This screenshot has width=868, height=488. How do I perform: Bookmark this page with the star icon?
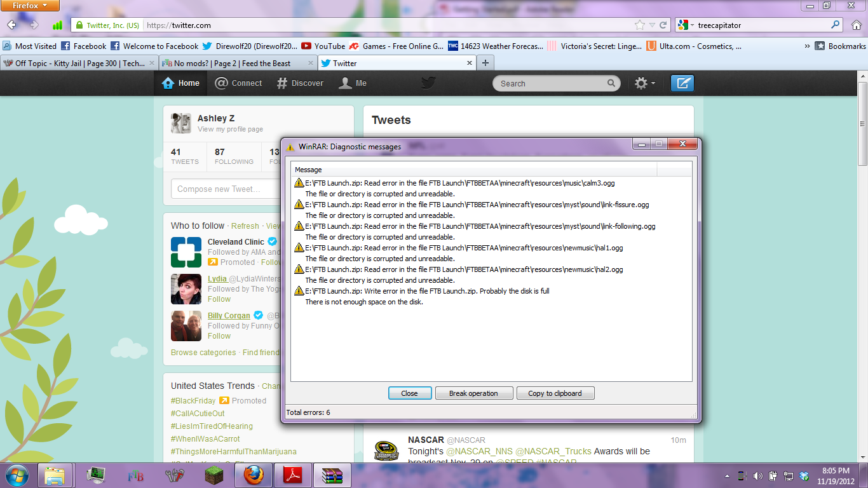coord(640,25)
